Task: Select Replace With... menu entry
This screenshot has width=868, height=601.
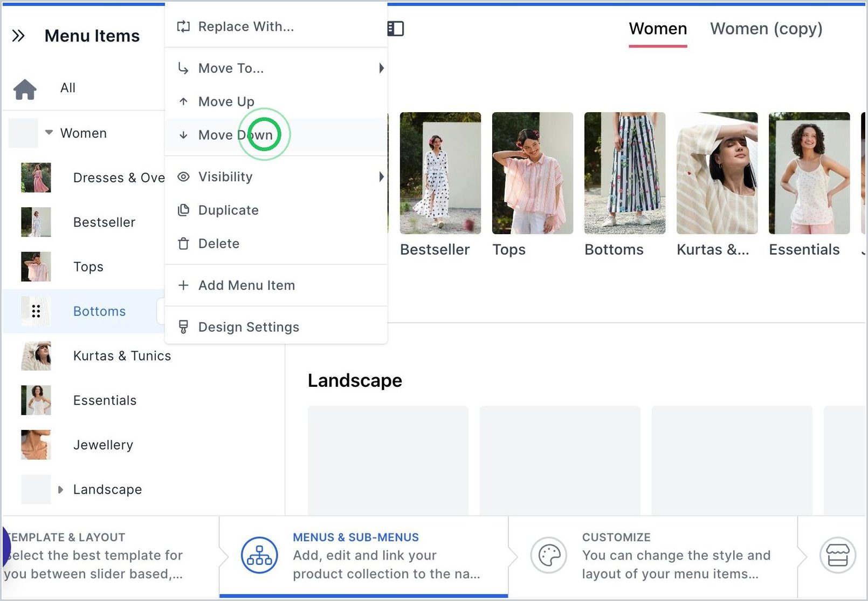Action: pos(276,26)
